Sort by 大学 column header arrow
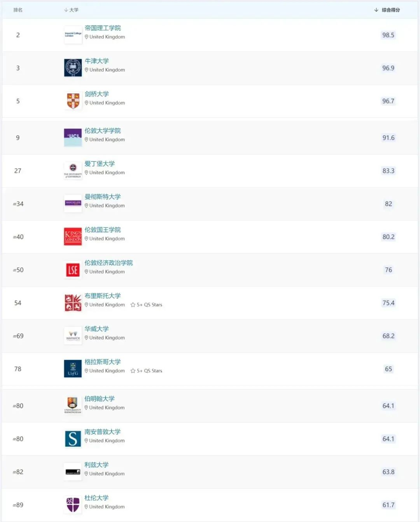 pos(66,10)
